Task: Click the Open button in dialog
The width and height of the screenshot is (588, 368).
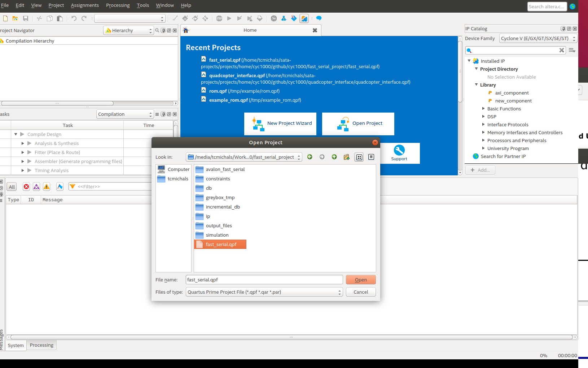Action: point(361,280)
